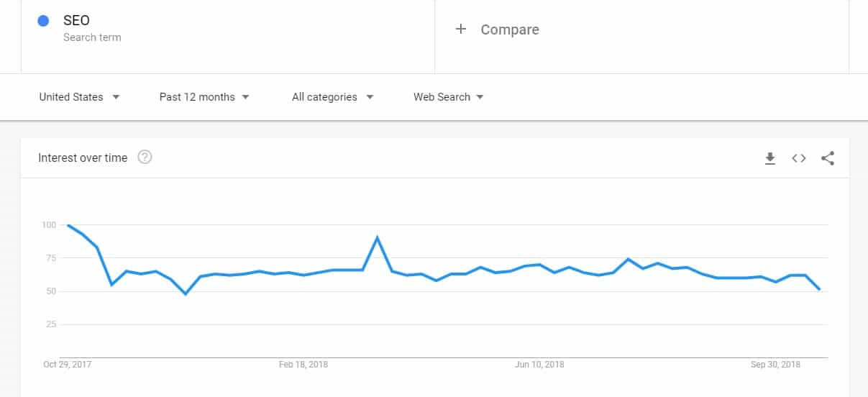This screenshot has height=397, width=868.
Task: Open help tooltip for Interest over time
Action: click(145, 158)
